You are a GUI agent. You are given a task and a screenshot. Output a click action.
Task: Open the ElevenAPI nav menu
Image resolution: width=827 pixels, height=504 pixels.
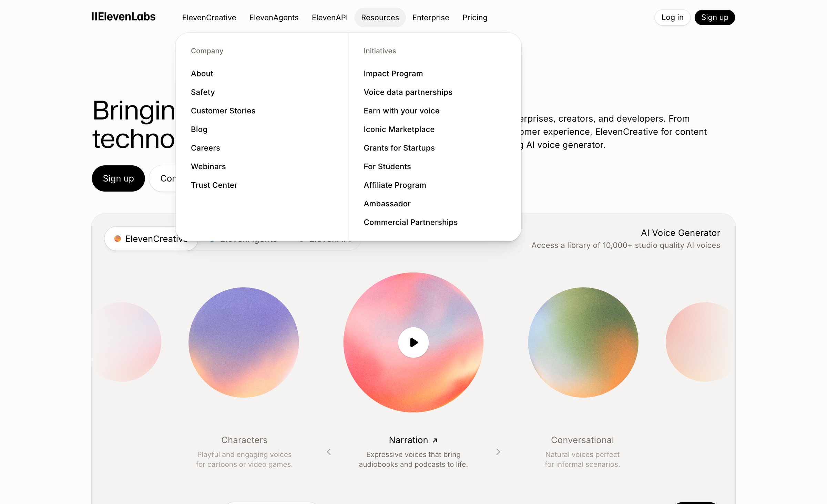point(329,17)
